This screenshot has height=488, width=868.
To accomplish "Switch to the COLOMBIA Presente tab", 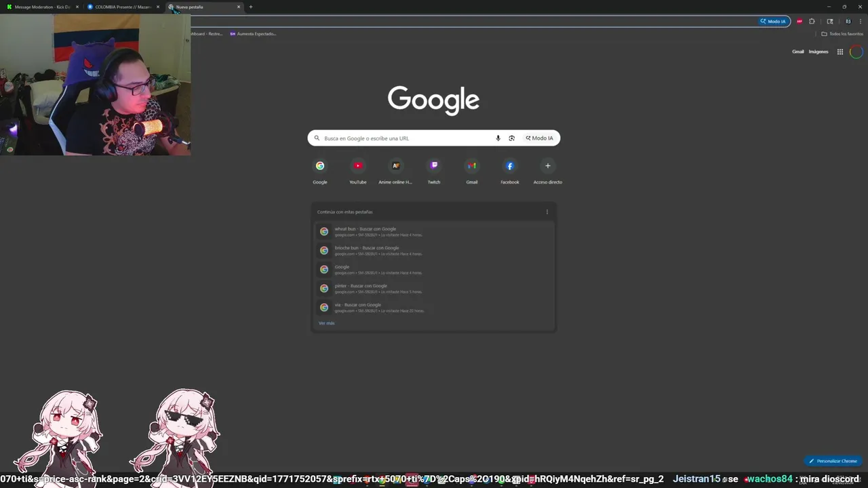I will point(122,7).
